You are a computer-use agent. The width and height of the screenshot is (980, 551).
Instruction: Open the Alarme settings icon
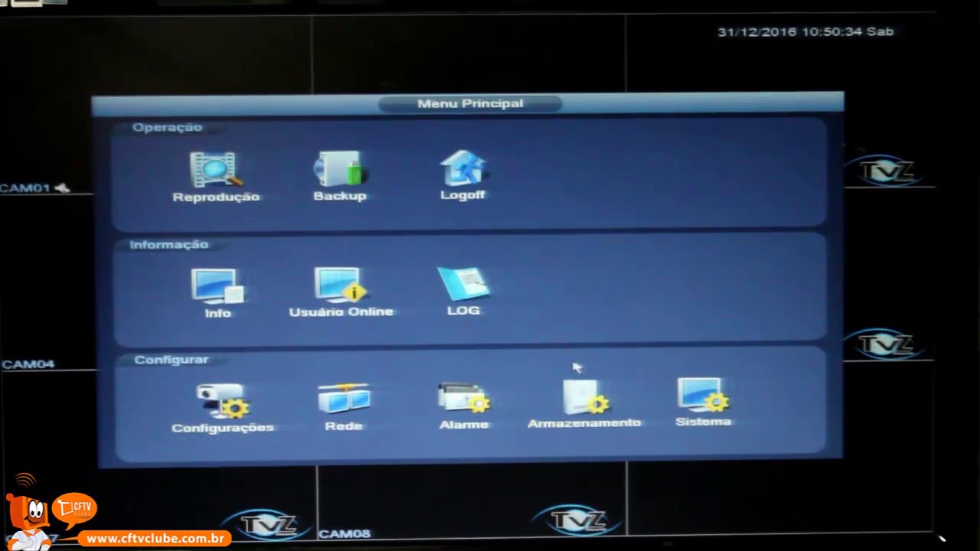tap(464, 399)
